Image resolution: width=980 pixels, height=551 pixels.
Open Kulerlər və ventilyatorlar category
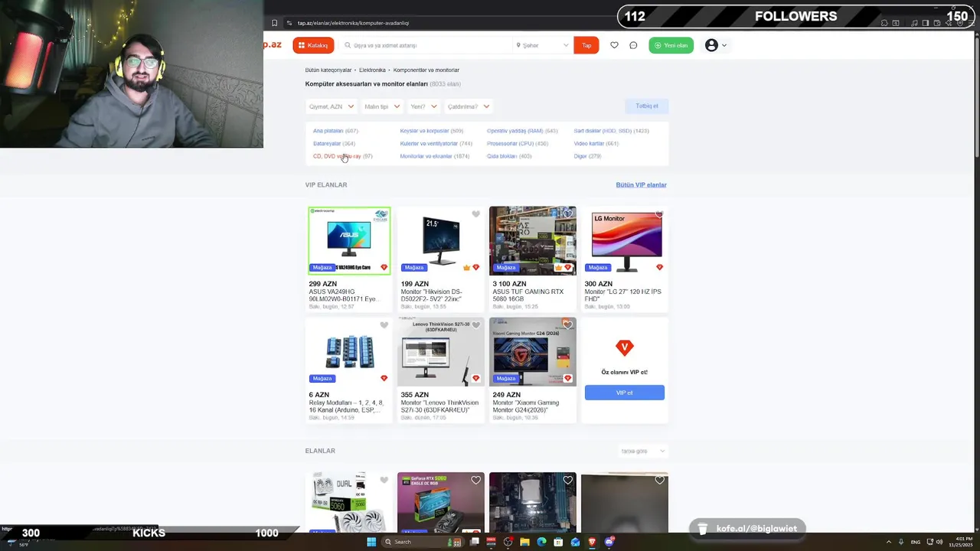pos(429,143)
